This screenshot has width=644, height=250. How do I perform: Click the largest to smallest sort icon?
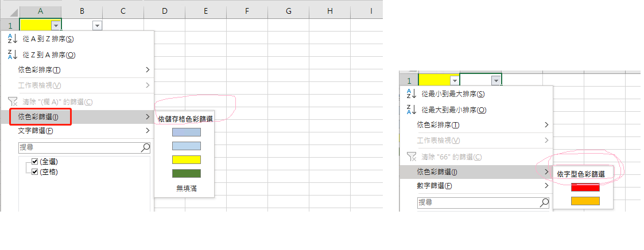pyautogui.click(x=411, y=110)
